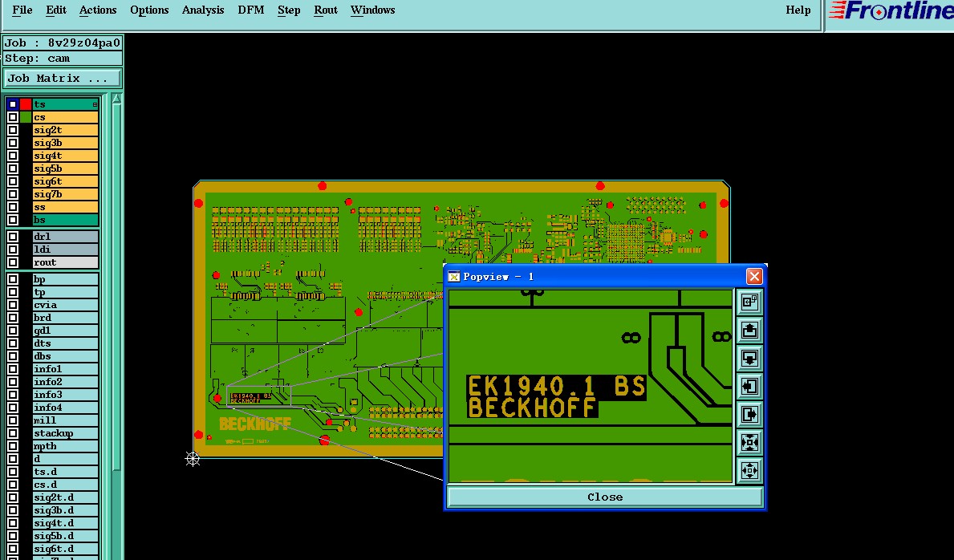
Task: Pan the Popview down with arrow icon
Action: click(x=749, y=358)
